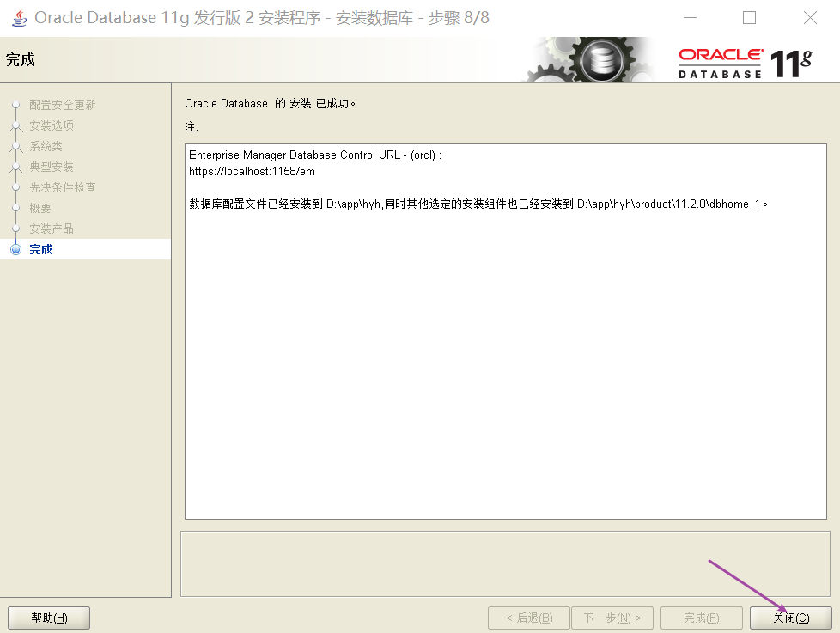Click the Oracle Database 11g logo
The width and height of the screenshot is (840, 633).
click(746, 64)
